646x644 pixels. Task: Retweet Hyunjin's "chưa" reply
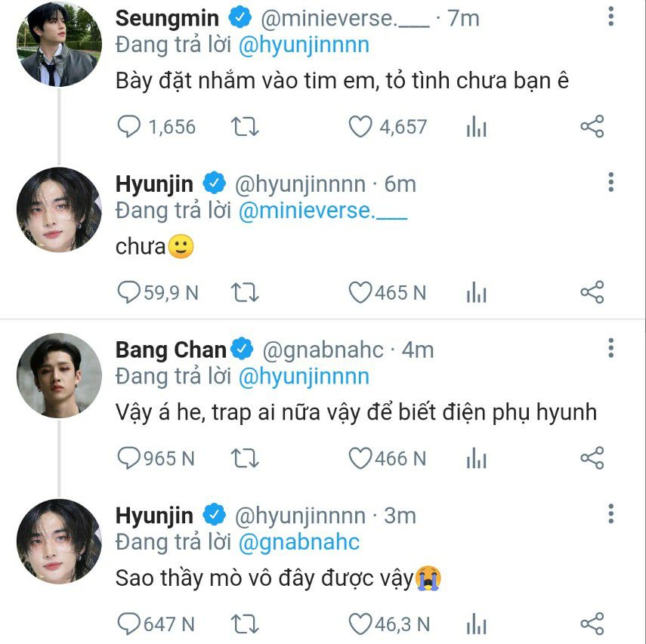(x=245, y=292)
